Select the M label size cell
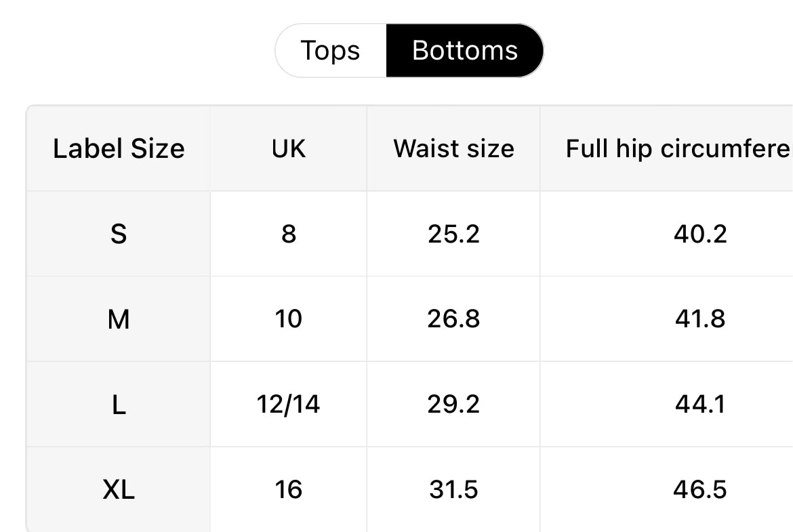793x532 pixels. point(119,319)
